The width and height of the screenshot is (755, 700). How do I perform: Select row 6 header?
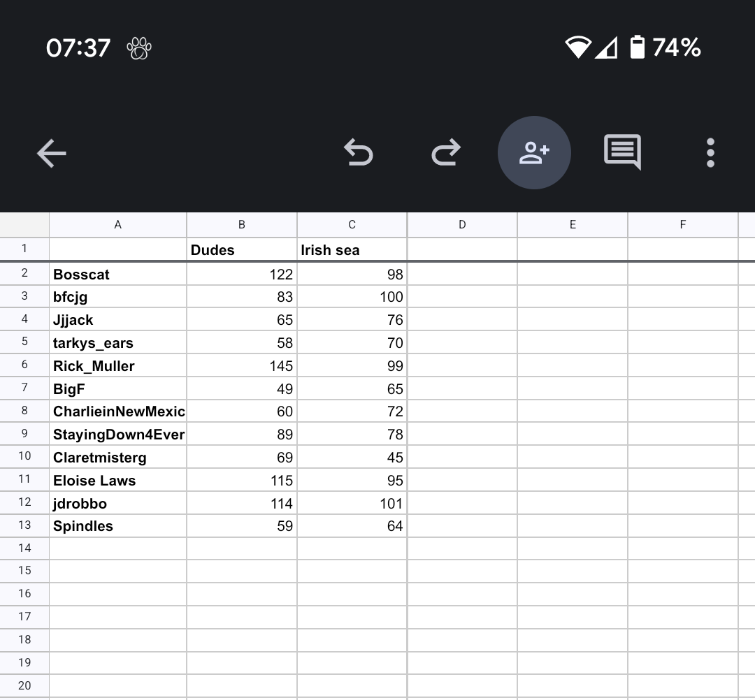click(24, 365)
